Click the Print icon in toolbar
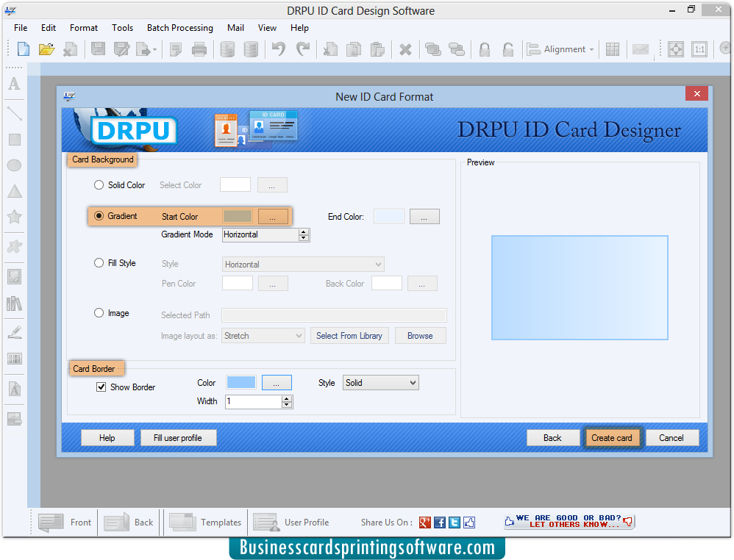 pos(199,49)
